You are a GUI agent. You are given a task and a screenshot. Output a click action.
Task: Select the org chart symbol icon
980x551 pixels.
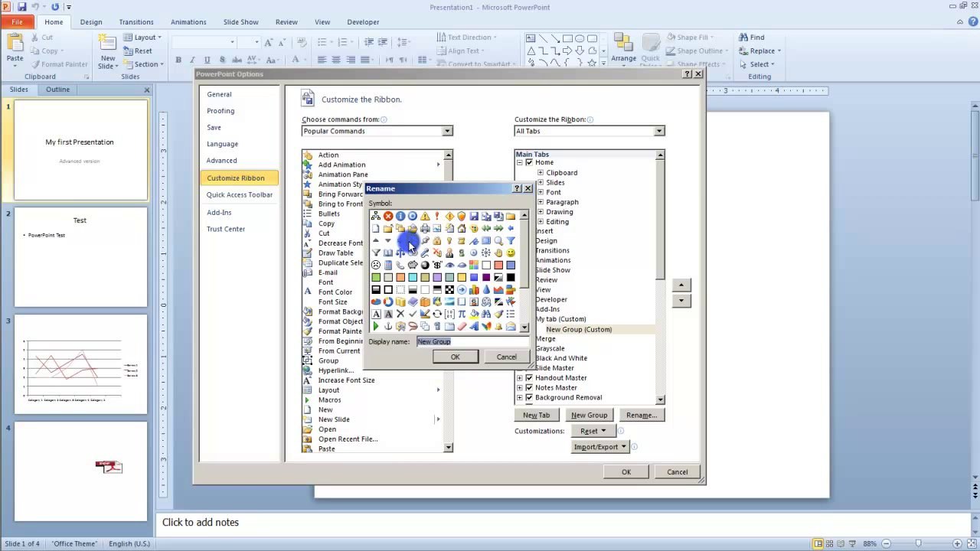pos(376,216)
